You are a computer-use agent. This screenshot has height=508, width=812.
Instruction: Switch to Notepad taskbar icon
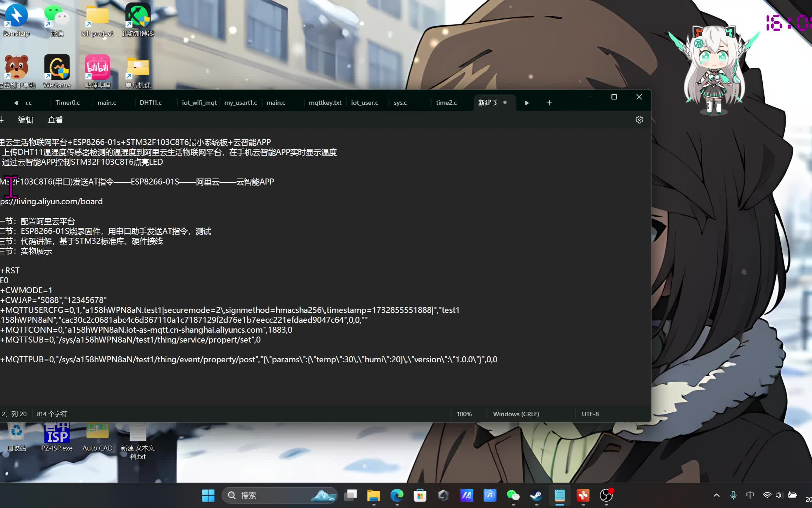560,495
